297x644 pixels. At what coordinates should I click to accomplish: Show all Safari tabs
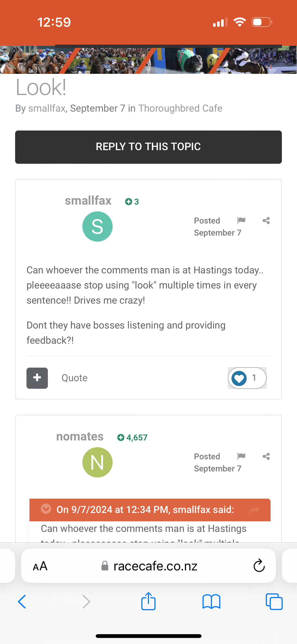274,602
